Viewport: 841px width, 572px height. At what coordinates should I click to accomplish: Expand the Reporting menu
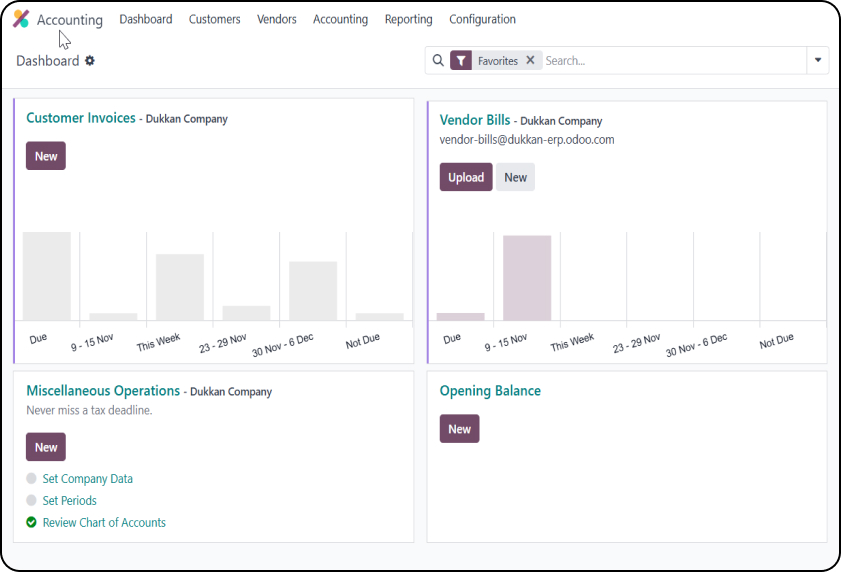pyautogui.click(x=408, y=19)
